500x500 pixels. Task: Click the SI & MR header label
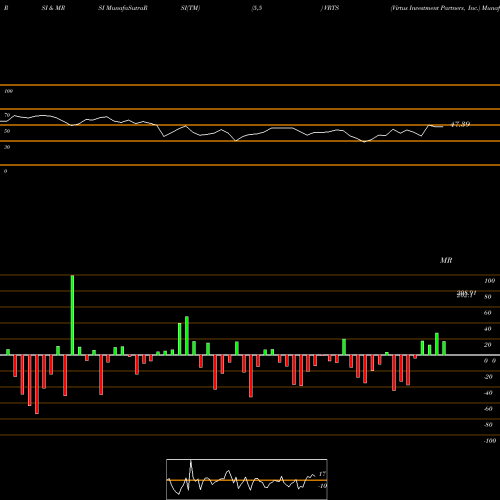[53, 8]
